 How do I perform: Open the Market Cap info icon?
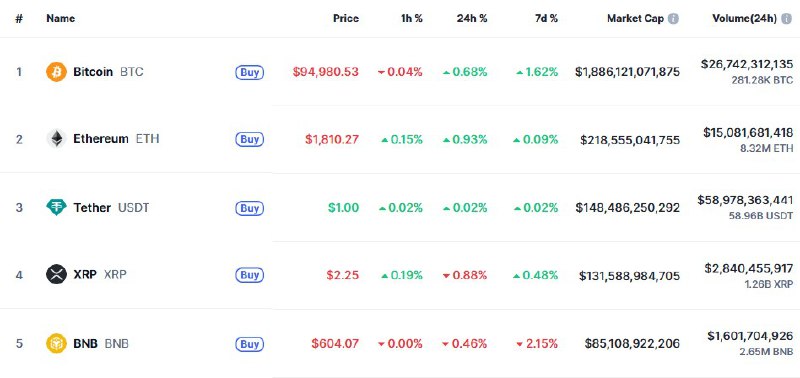pos(673,19)
